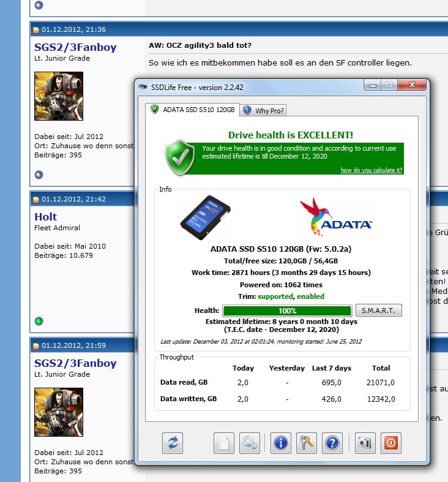Screen dimensions: 448x482
Task: Click Last 7 days written value 426,0
Action: click(x=332, y=399)
